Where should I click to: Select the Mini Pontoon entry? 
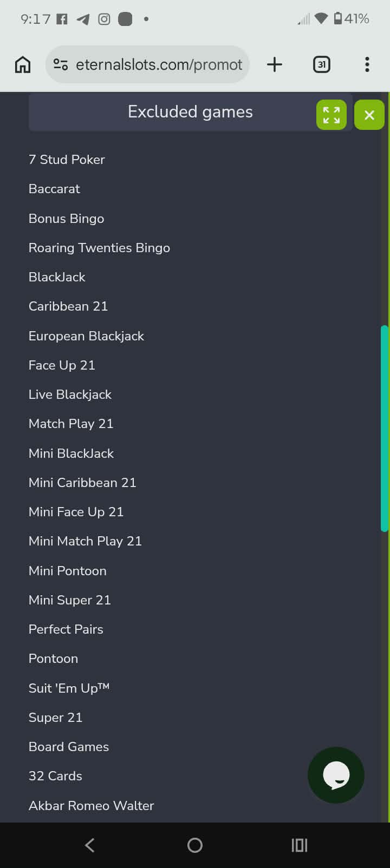[67, 571]
